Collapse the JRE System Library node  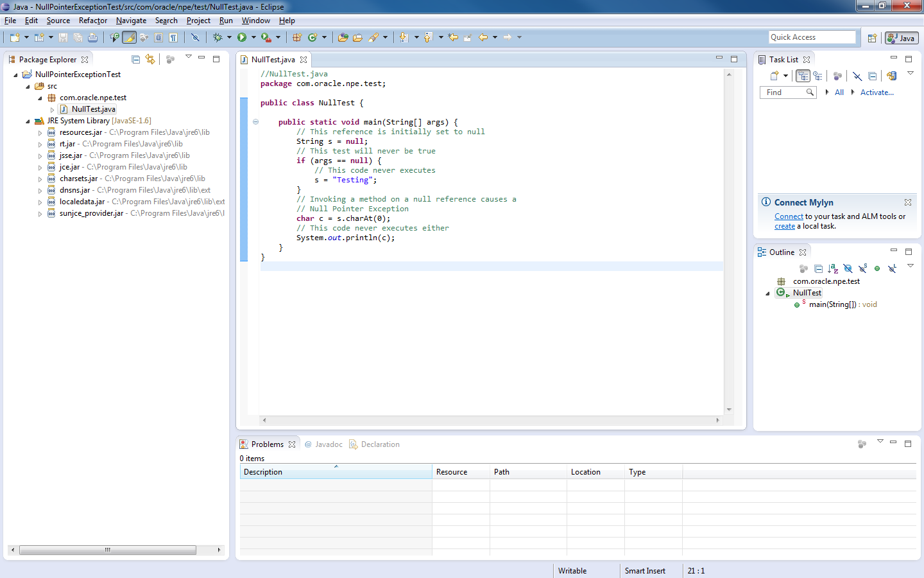click(28, 121)
